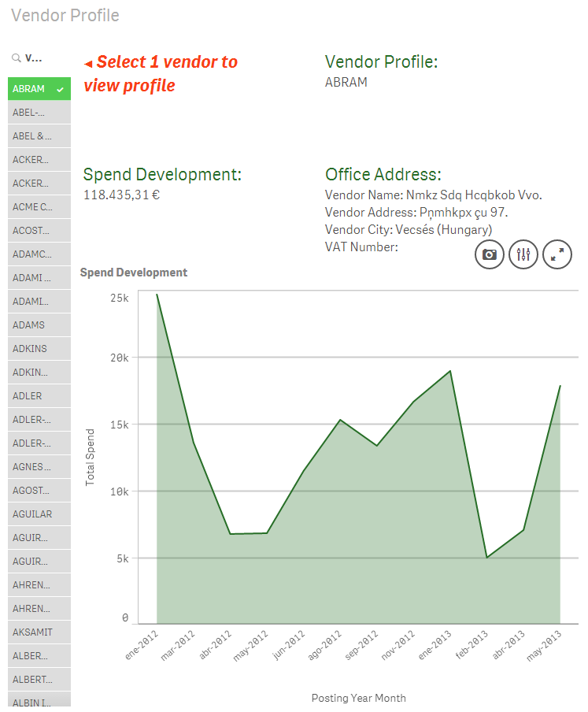Click the Posting Year Month axis title

pos(358,698)
